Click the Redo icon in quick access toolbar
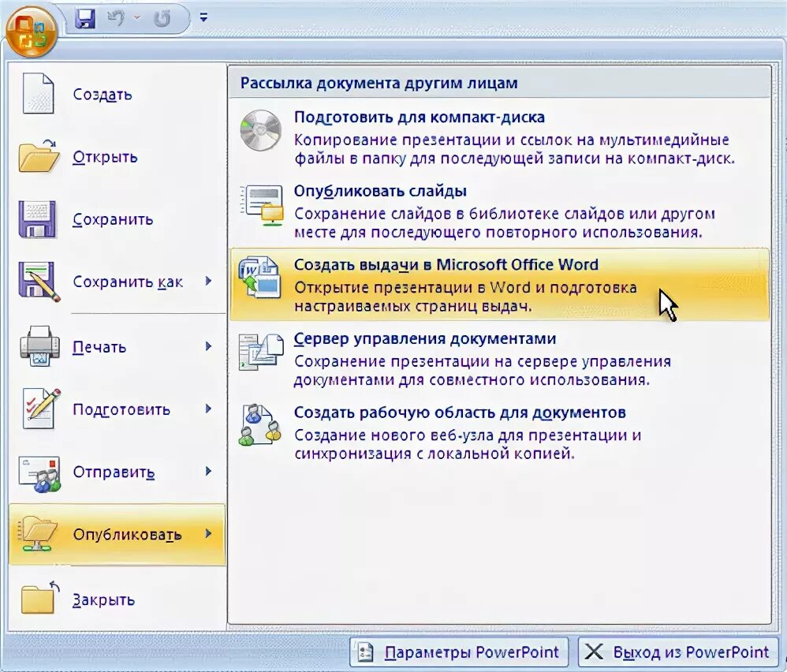Screen dimensions: 787x672 pyautogui.click(x=162, y=19)
